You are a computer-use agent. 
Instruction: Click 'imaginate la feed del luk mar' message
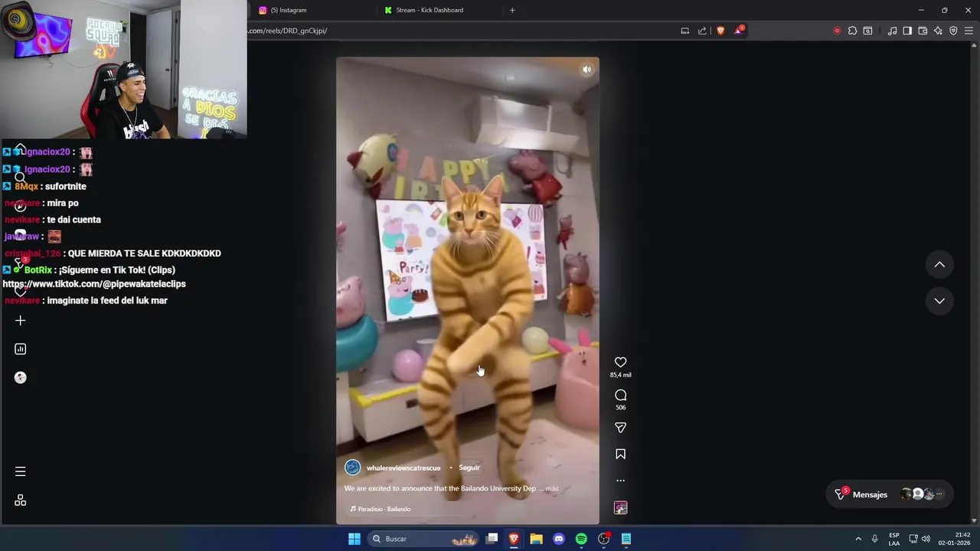pos(107,301)
